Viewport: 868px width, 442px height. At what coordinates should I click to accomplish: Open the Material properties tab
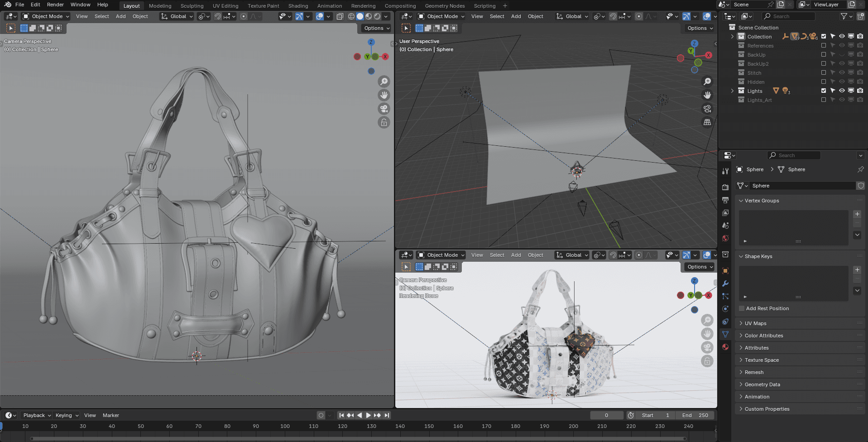tap(725, 347)
